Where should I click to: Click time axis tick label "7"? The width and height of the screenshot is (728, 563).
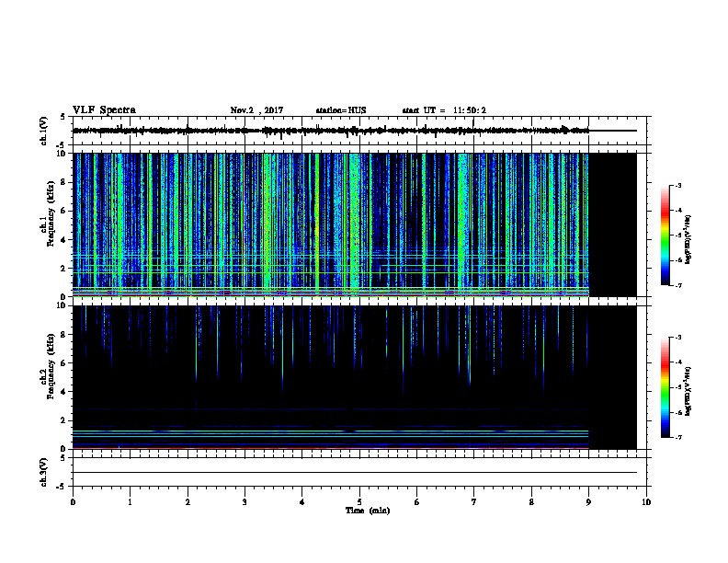474,502
